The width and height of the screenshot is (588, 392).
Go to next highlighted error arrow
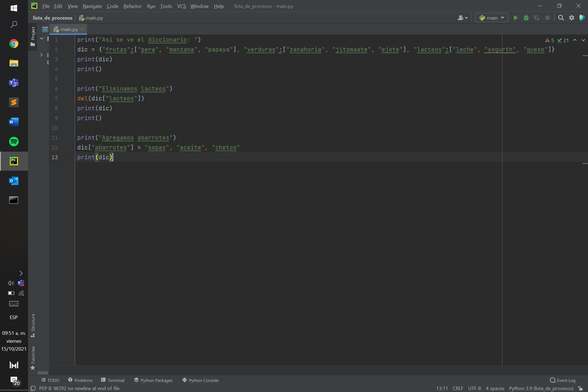[x=583, y=40]
